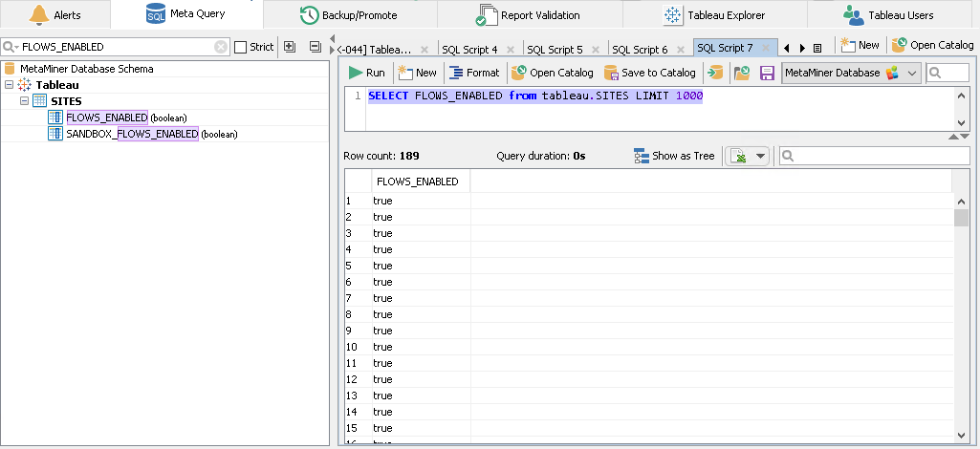This screenshot has height=449, width=980.
Task: Click the Excel export icon
Action: (740, 156)
